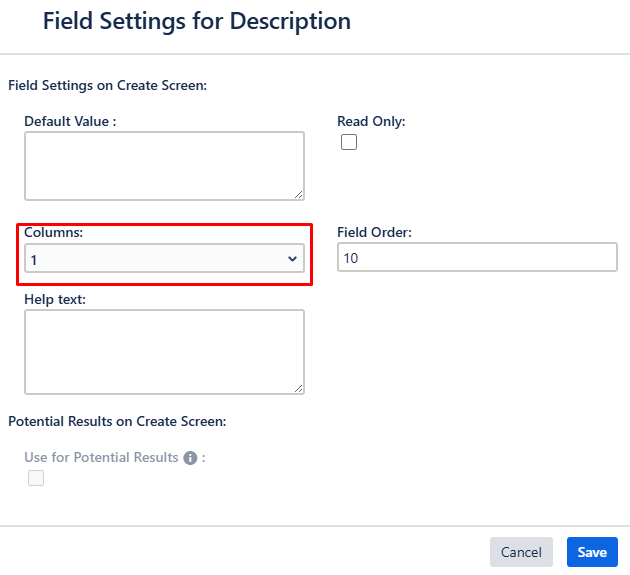Tick the Read Only checkbox
Viewport: 630px width, 575px height.
click(349, 142)
